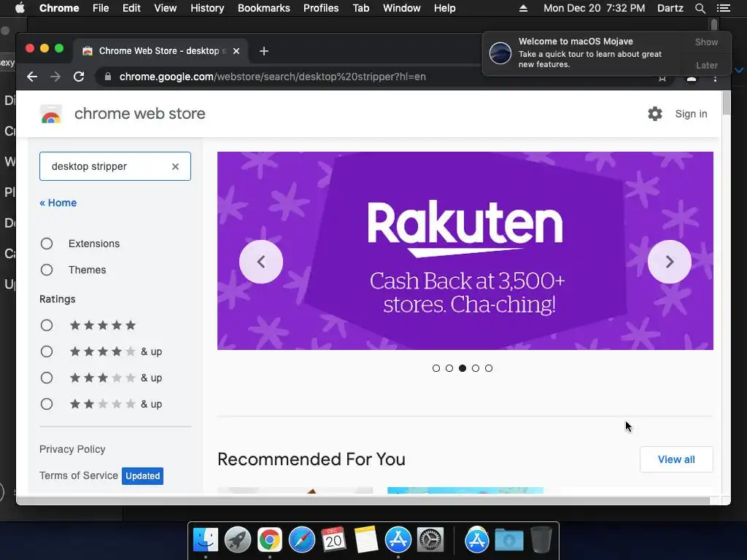Select the Extensions radio filter
This screenshot has width=747, height=560.
[x=47, y=244]
